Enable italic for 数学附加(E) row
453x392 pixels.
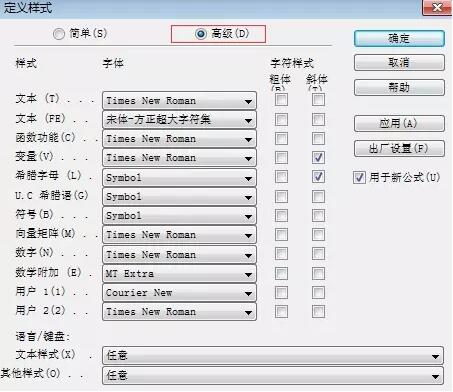[318, 274]
